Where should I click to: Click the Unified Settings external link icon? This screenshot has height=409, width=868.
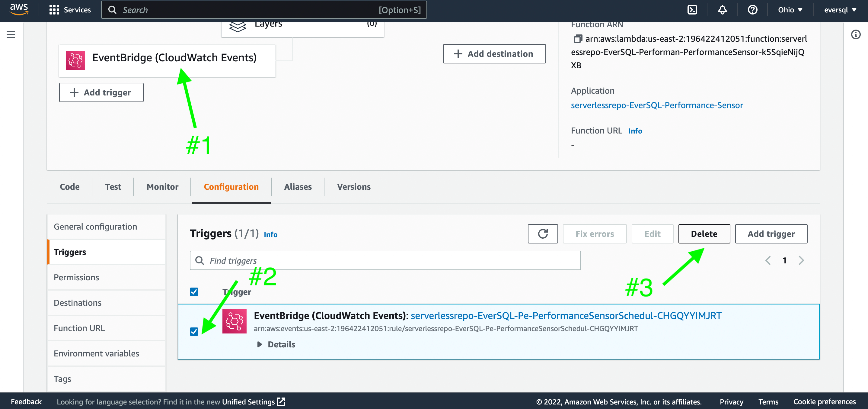click(281, 401)
